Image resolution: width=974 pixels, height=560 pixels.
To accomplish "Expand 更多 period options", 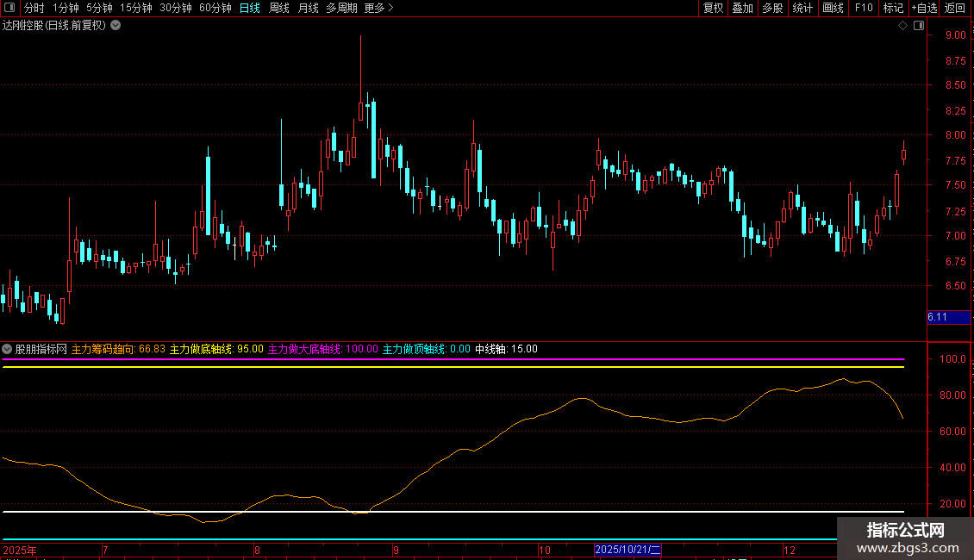I will coord(378,9).
